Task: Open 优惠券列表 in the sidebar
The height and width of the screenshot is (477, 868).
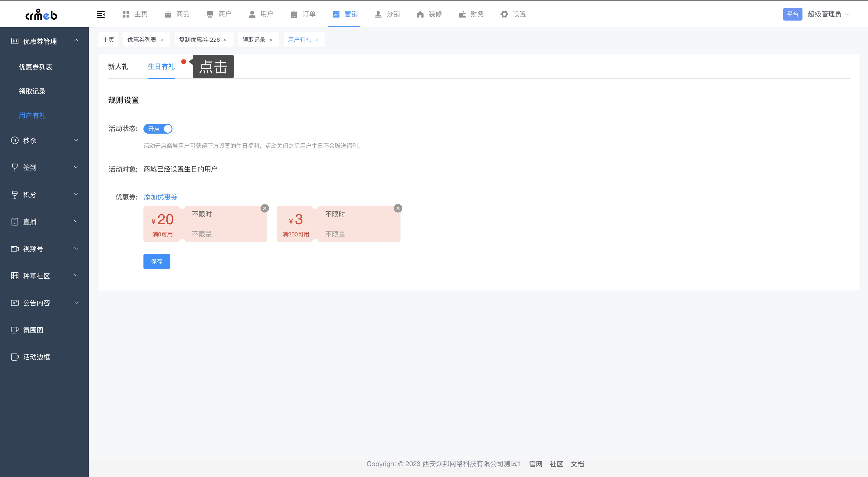Action: [35, 67]
